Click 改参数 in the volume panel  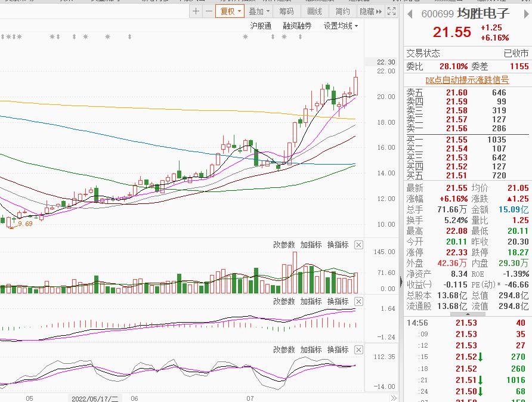pyautogui.click(x=284, y=245)
